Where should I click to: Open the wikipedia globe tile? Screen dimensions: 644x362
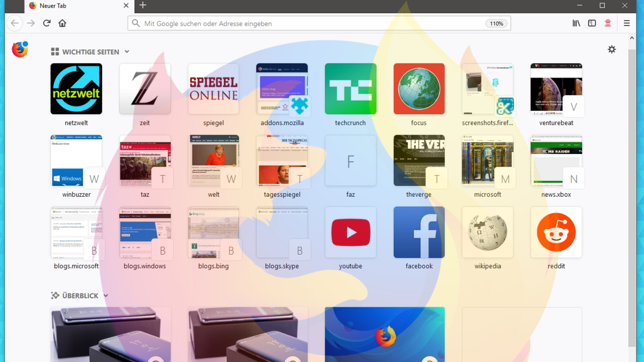[x=488, y=232]
